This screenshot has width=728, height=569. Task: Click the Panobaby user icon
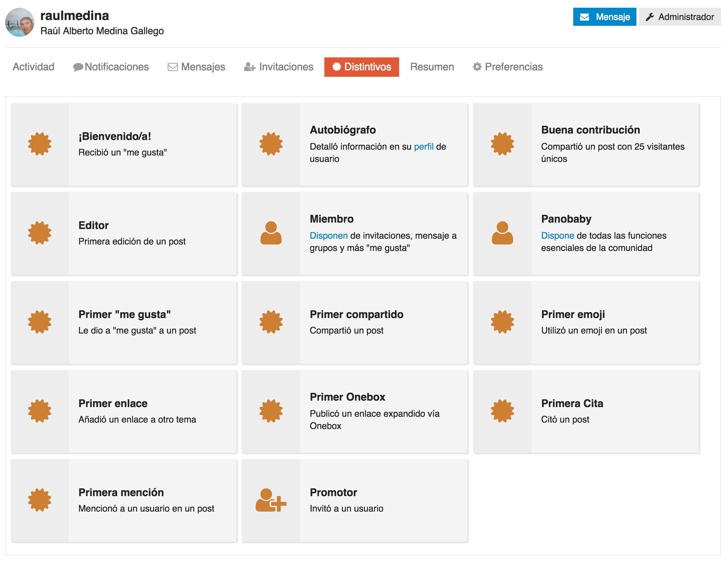pos(502,233)
